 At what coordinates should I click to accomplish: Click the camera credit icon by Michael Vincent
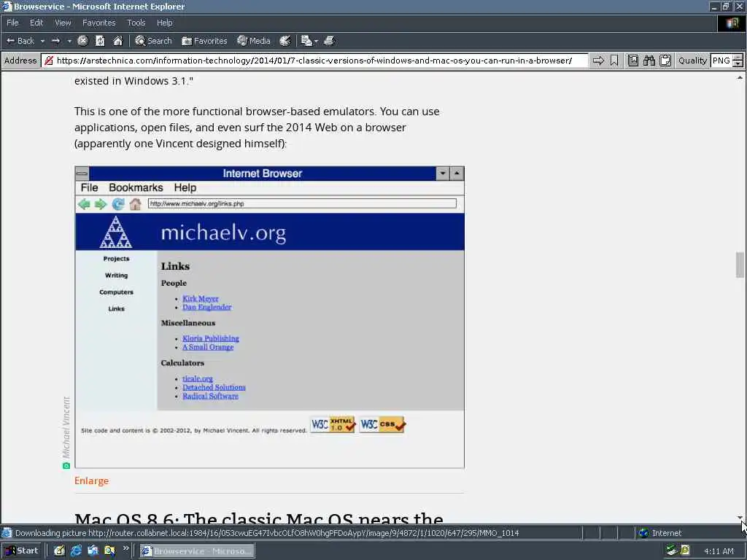[66, 466]
